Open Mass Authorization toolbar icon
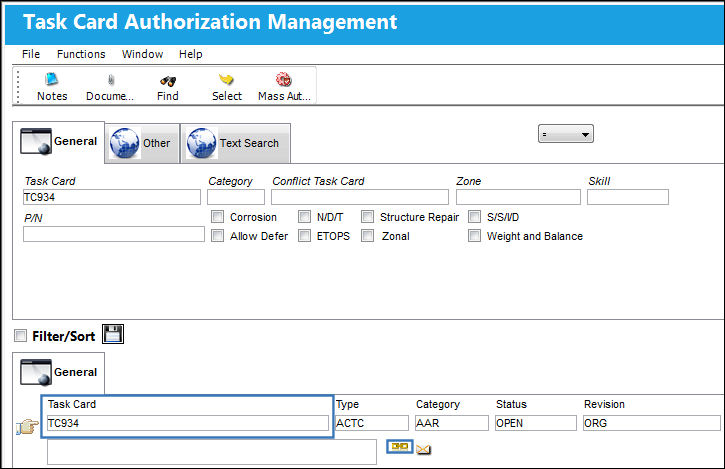725x469 pixels. [x=283, y=80]
